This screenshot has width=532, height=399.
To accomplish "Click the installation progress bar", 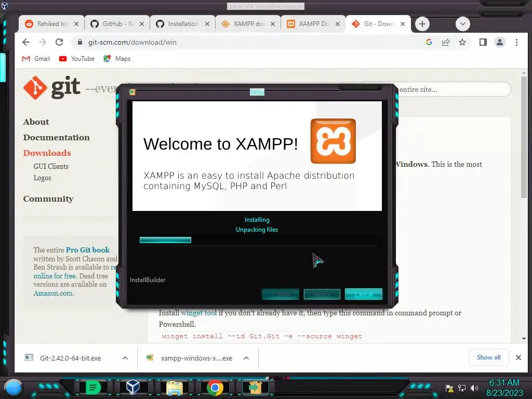I will pos(257,240).
